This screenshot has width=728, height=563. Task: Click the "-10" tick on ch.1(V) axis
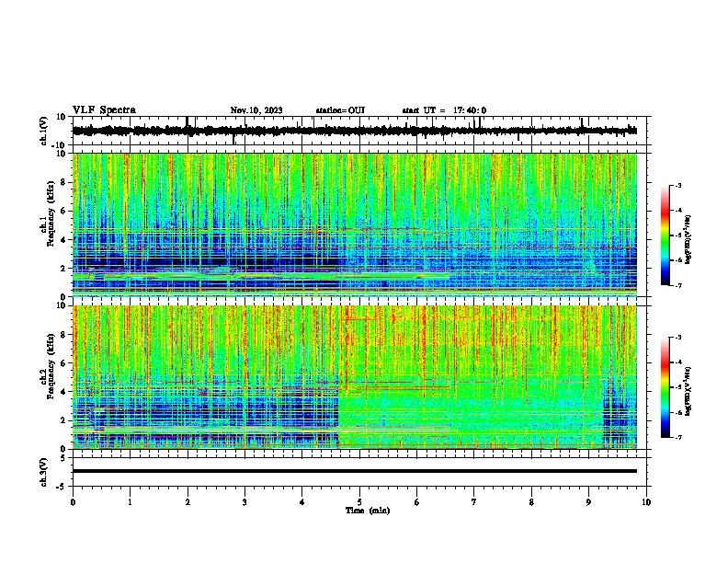(x=60, y=145)
